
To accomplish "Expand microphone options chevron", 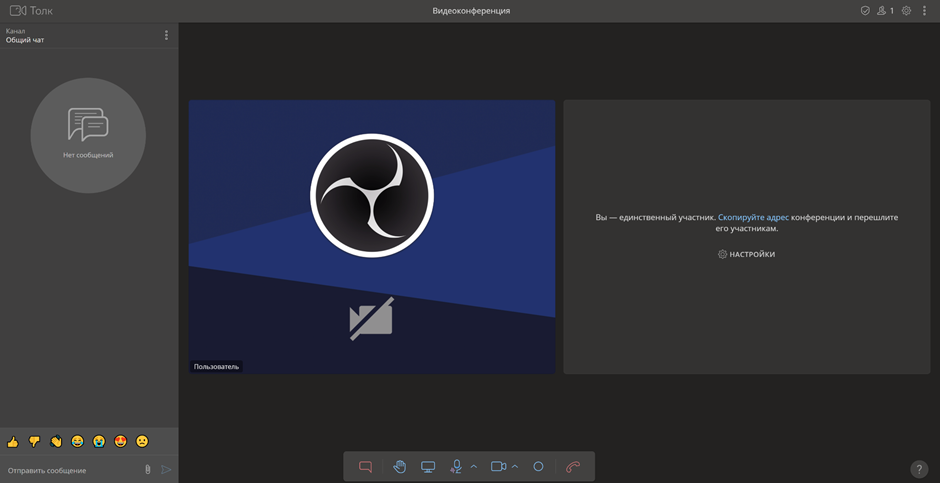I will point(474,466).
